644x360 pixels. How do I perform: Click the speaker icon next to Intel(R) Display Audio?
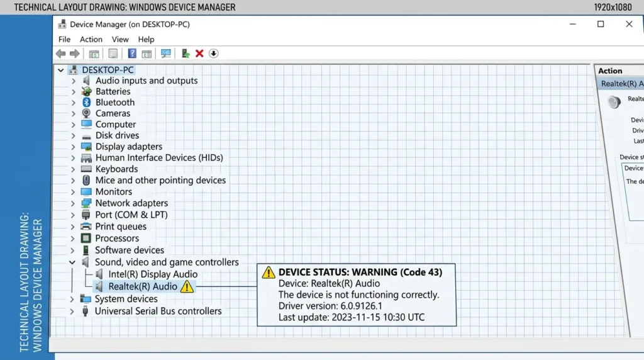tap(99, 274)
